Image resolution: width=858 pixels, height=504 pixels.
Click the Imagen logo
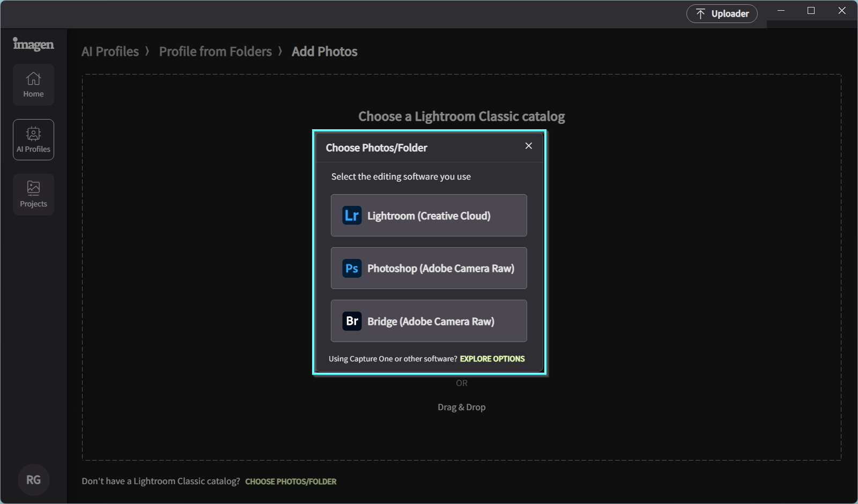tap(33, 44)
